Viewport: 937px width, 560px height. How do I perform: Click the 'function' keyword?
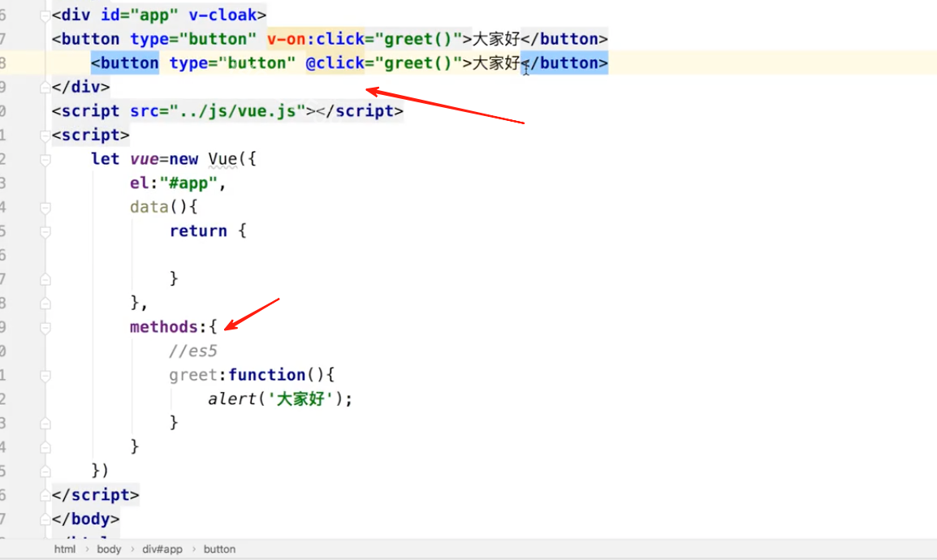click(266, 375)
